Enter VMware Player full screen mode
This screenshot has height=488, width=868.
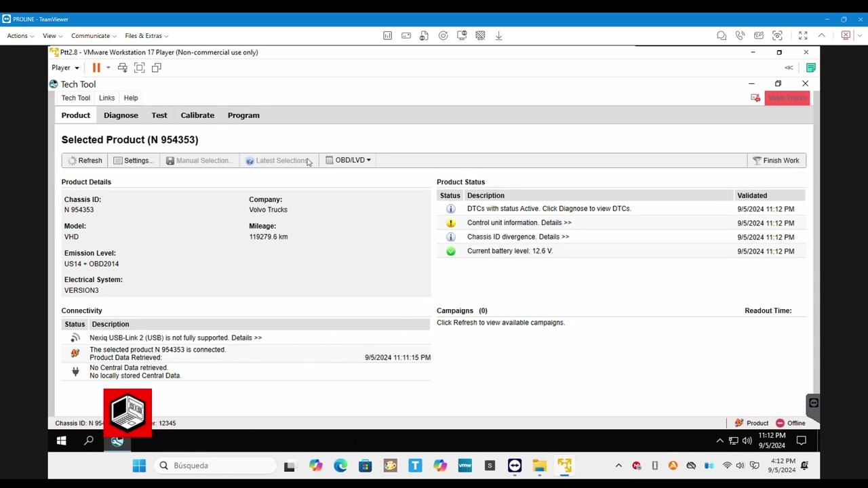pos(139,67)
